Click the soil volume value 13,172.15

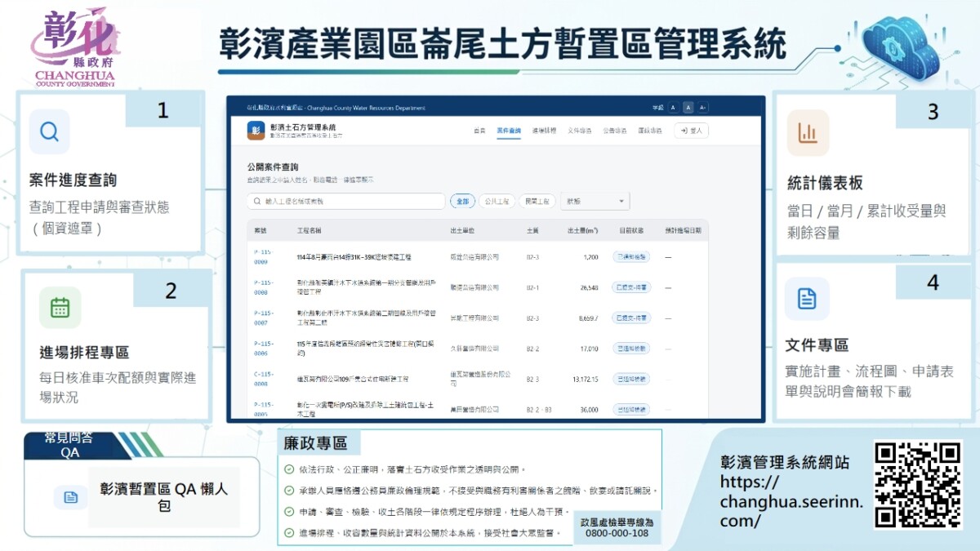[586, 379]
